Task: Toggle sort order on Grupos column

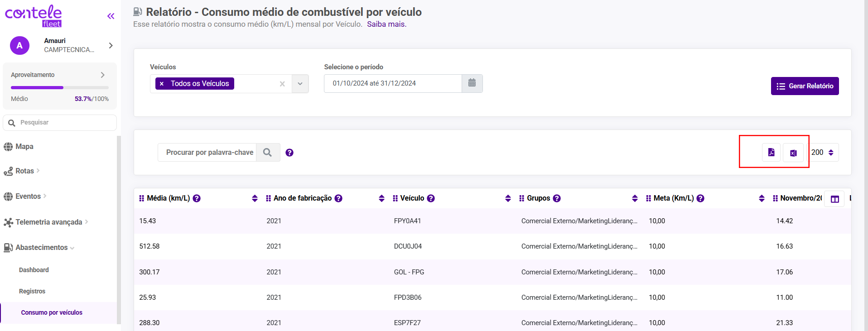Action: (x=635, y=198)
